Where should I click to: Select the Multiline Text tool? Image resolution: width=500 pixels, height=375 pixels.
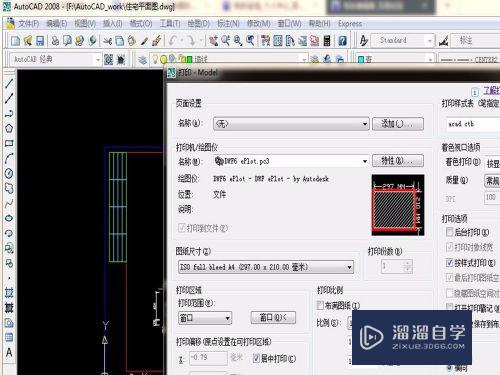pos(9,352)
